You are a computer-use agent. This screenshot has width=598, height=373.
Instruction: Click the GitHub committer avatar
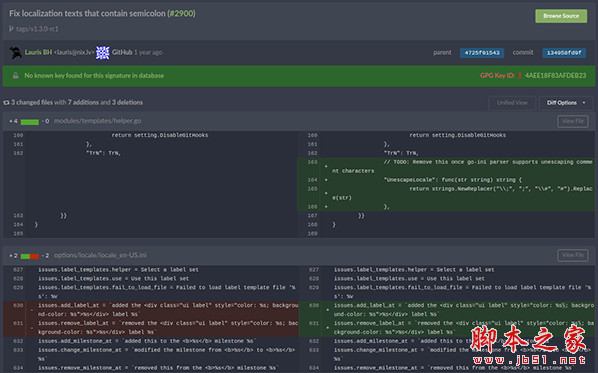(103, 53)
